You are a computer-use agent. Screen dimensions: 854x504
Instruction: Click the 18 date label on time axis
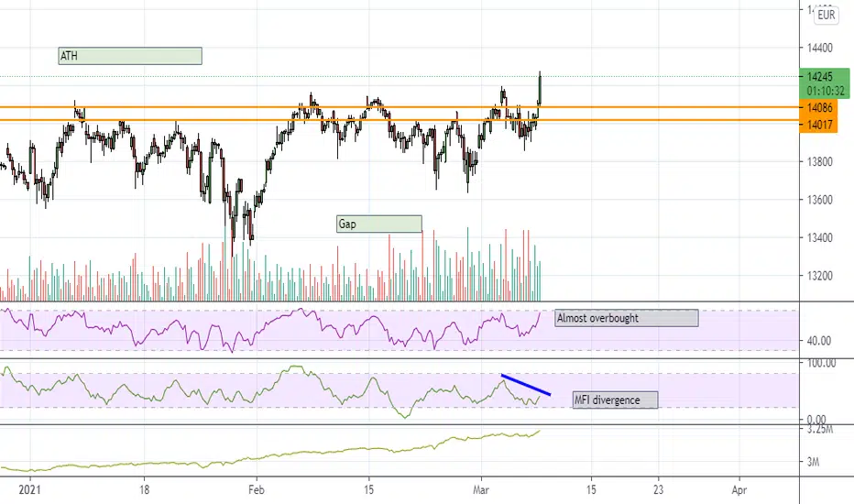[144, 490]
